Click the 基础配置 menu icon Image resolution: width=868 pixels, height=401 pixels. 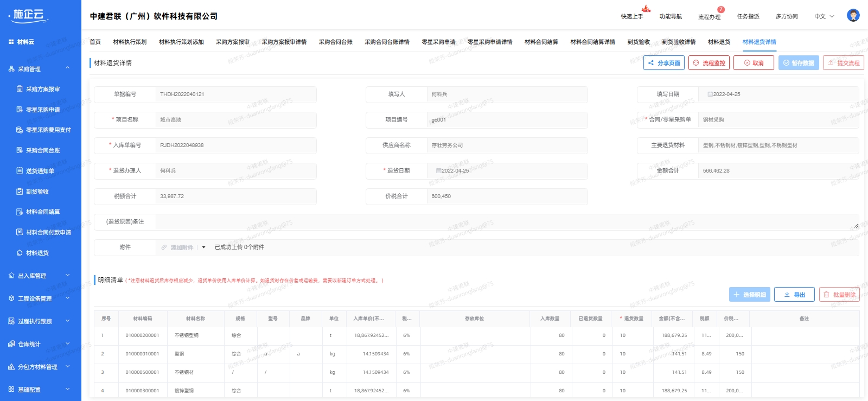(11, 390)
